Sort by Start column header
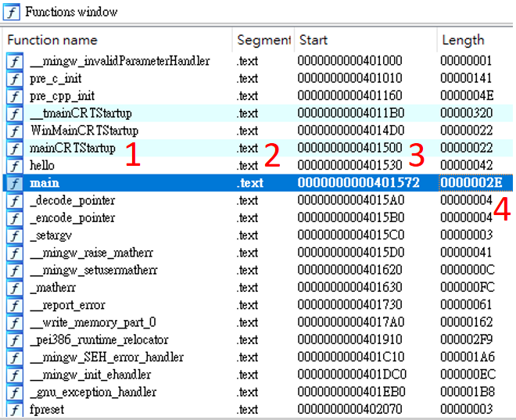This screenshot has width=516, height=420. (x=314, y=40)
